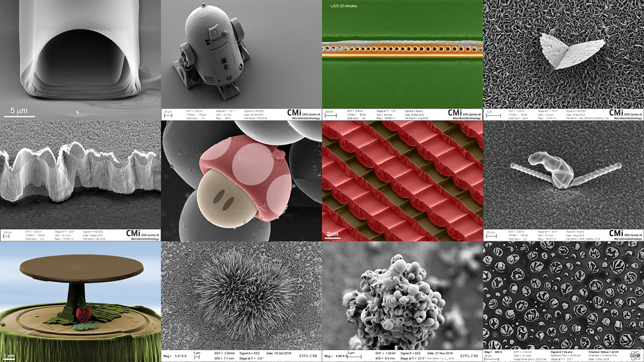Open the spiky urchin-like structure image
644x362 pixels.
pos(241,293)
